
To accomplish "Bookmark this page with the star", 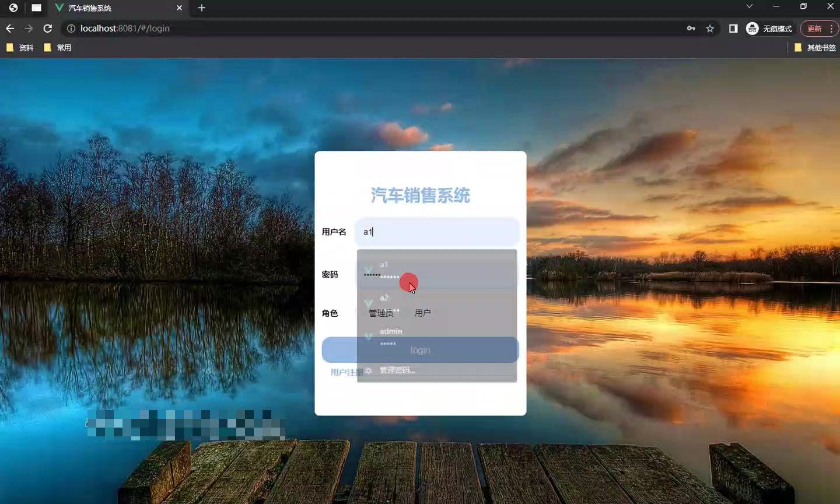I will [710, 29].
